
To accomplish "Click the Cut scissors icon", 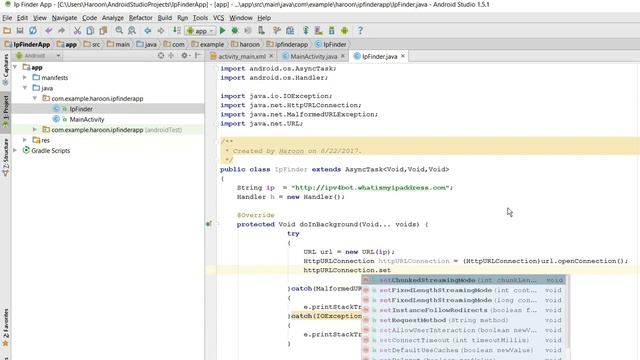I will point(77,31).
